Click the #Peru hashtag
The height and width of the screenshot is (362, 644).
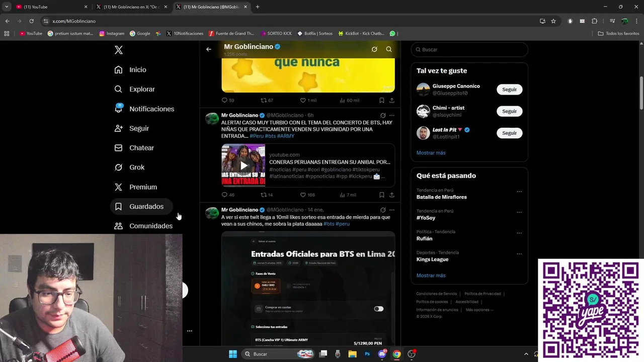257,136
